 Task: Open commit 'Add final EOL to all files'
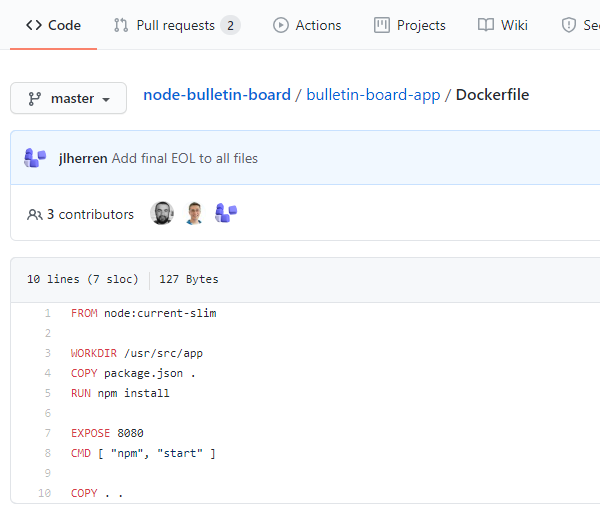(185, 158)
